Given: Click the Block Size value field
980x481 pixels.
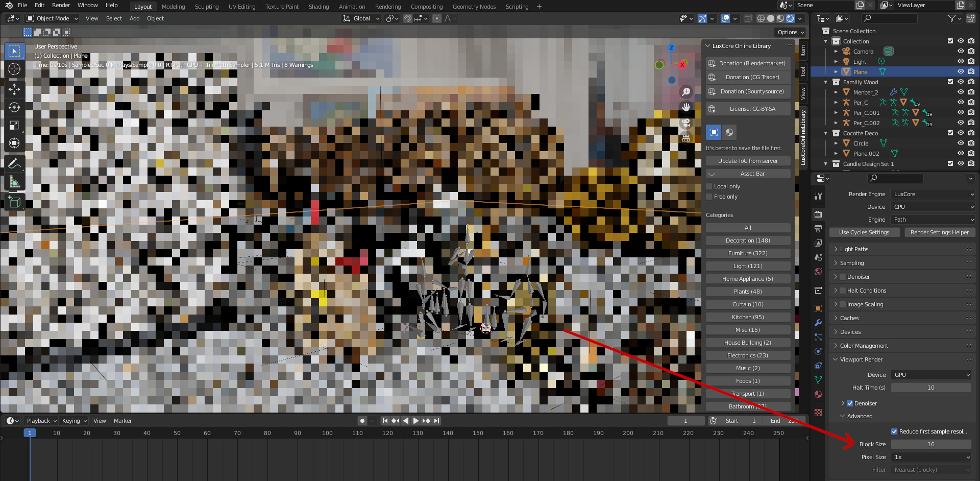Looking at the screenshot, I should click(x=930, y=444).
